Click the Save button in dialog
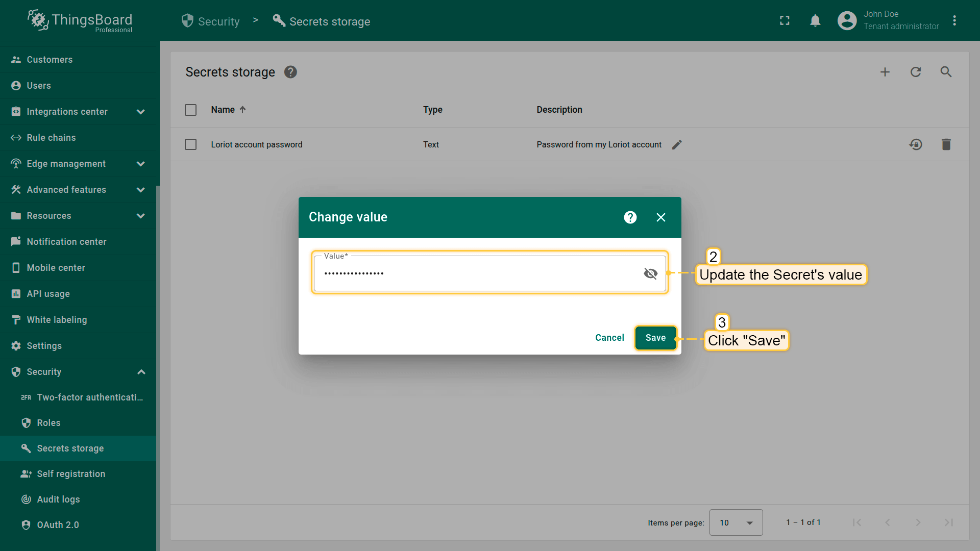This screenshot has width=980, height=551. 655,338
